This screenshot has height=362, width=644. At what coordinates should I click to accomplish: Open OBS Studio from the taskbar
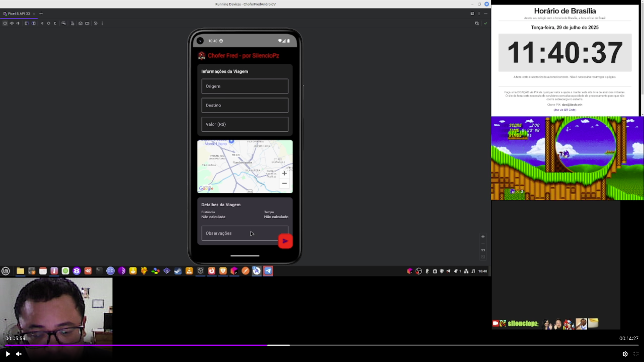point(201,271)
